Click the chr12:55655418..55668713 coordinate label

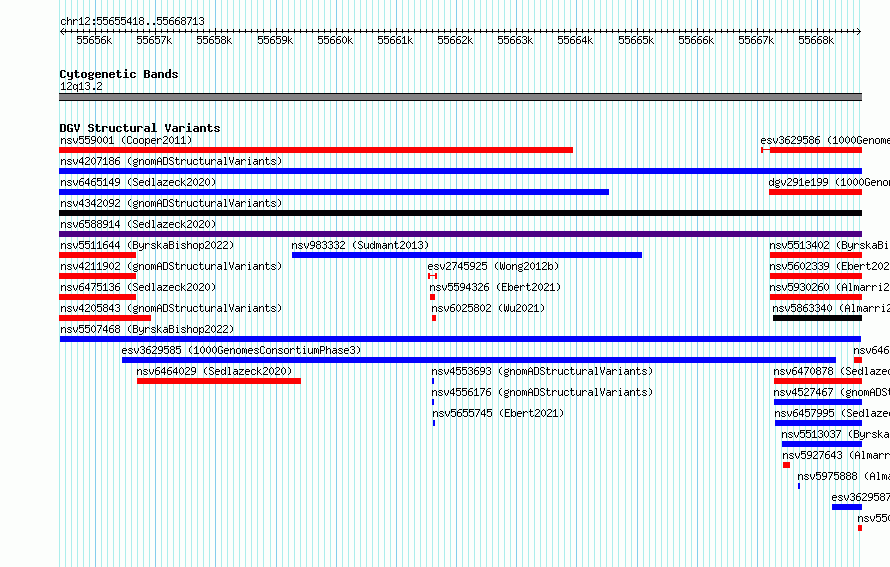point(132,22)
